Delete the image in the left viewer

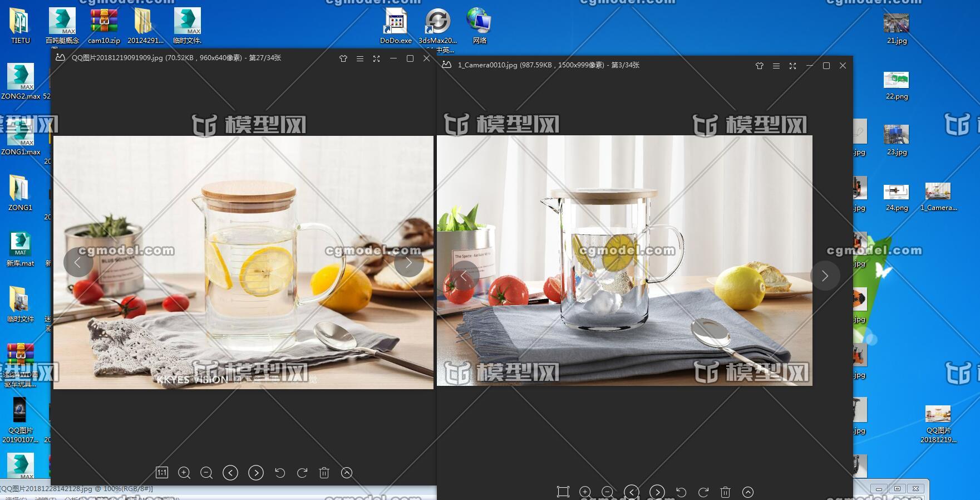[x=324, y=473]
